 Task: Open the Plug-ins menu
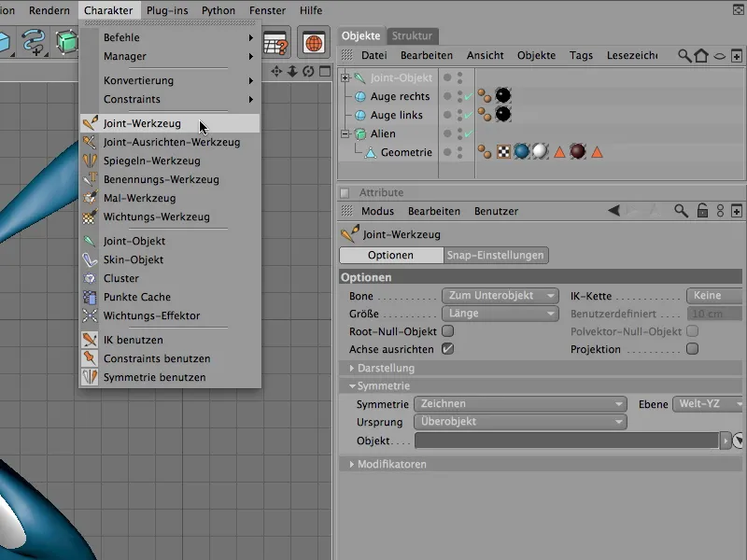167,10
